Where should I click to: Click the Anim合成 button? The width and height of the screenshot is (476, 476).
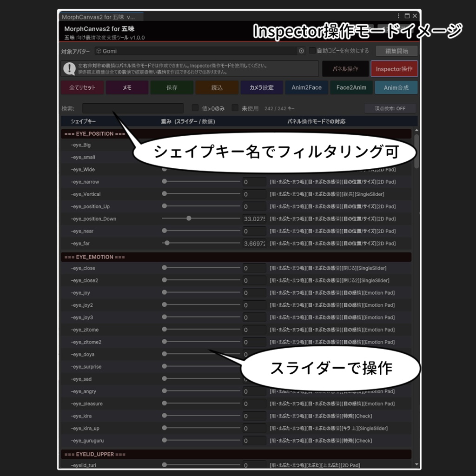tap(396, 88)
